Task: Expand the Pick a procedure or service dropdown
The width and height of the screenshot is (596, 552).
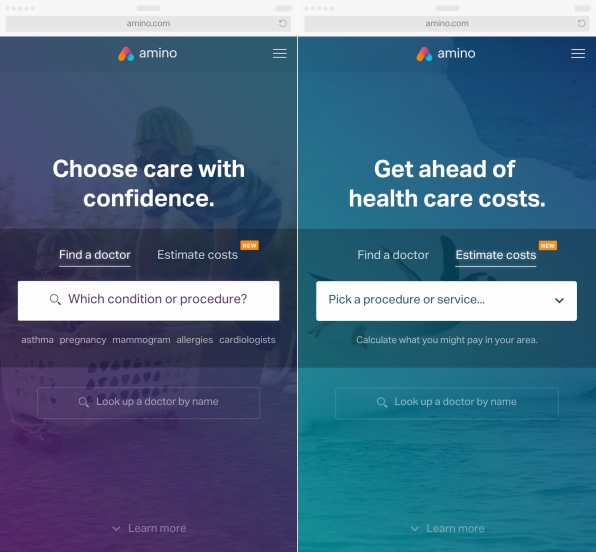Action: point(446,301)
